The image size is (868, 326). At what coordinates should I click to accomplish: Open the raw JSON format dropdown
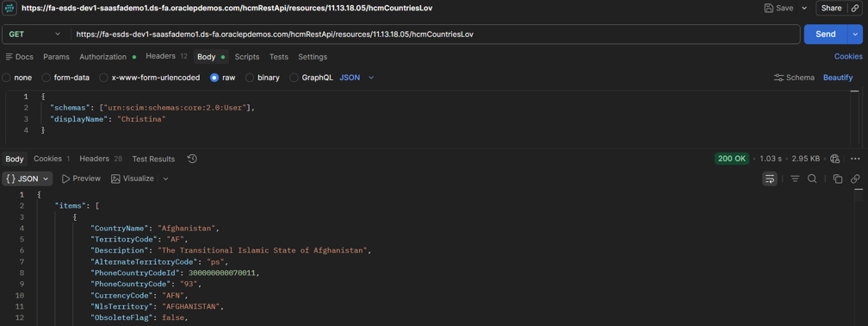(356, 78)
